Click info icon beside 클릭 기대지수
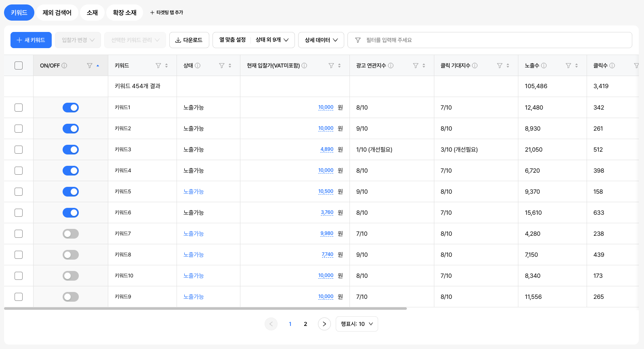Screen dimensions: 644x349 click(475, 66)
